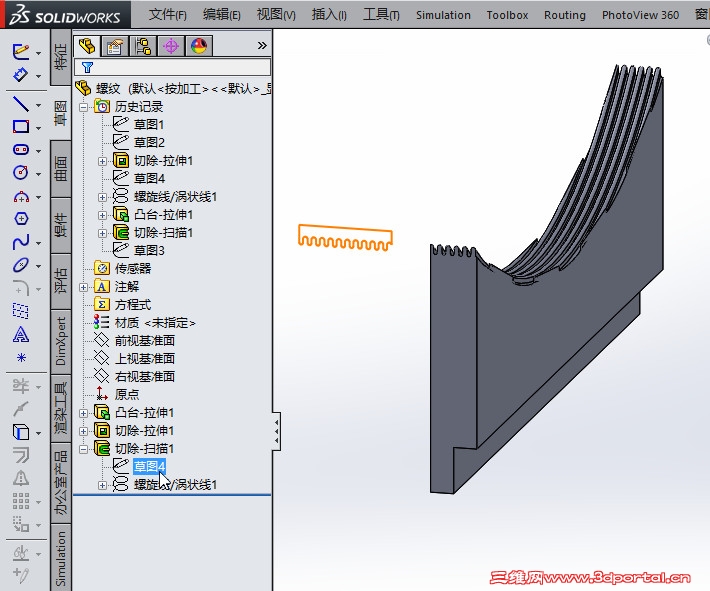Collapse the 历史记录 tree node

(83, 107)
